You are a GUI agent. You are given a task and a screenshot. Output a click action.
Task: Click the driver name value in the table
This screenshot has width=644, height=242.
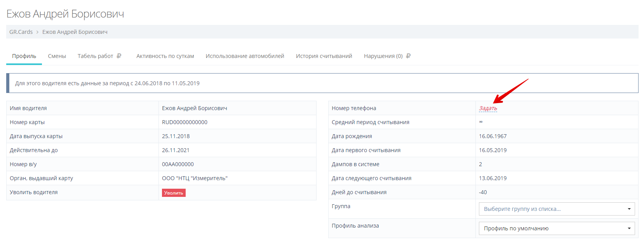pyautogui.click(x=195, y=108)
